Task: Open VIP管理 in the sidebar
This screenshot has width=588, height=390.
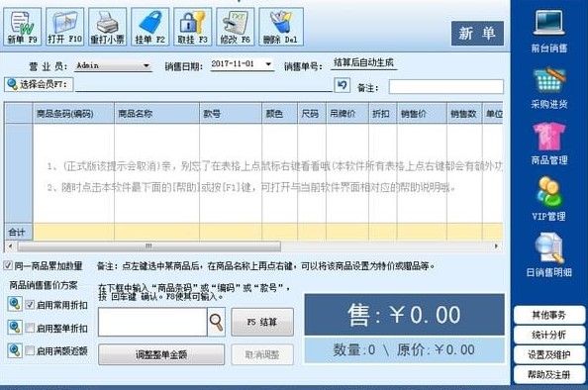Action: coord(549,200)
